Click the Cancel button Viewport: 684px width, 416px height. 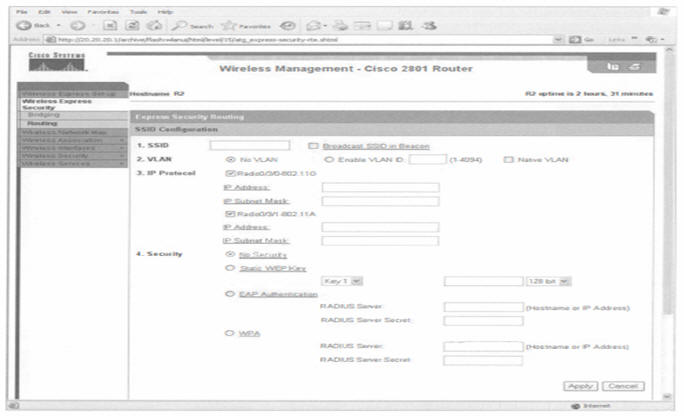coord(622,386)
